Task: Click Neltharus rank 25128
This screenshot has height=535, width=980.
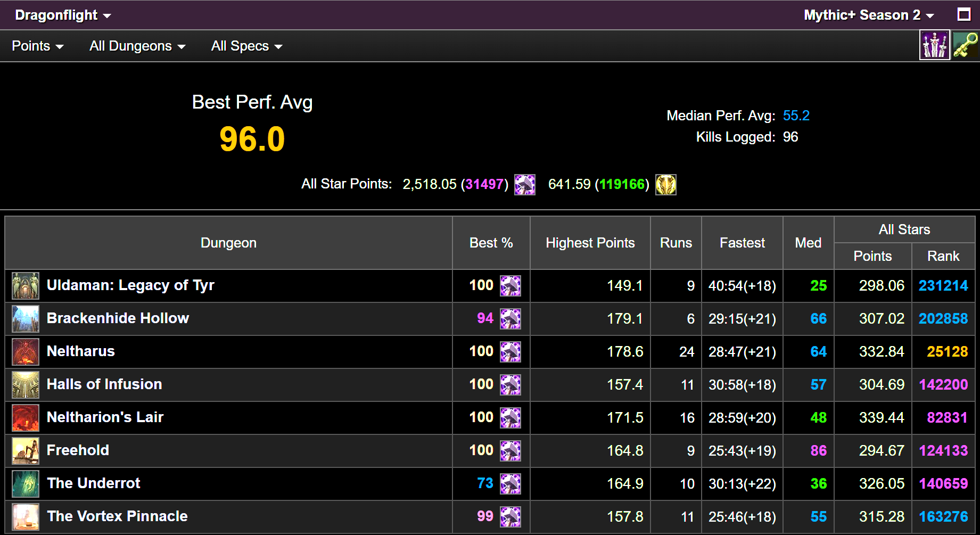Action: (947, 352)
